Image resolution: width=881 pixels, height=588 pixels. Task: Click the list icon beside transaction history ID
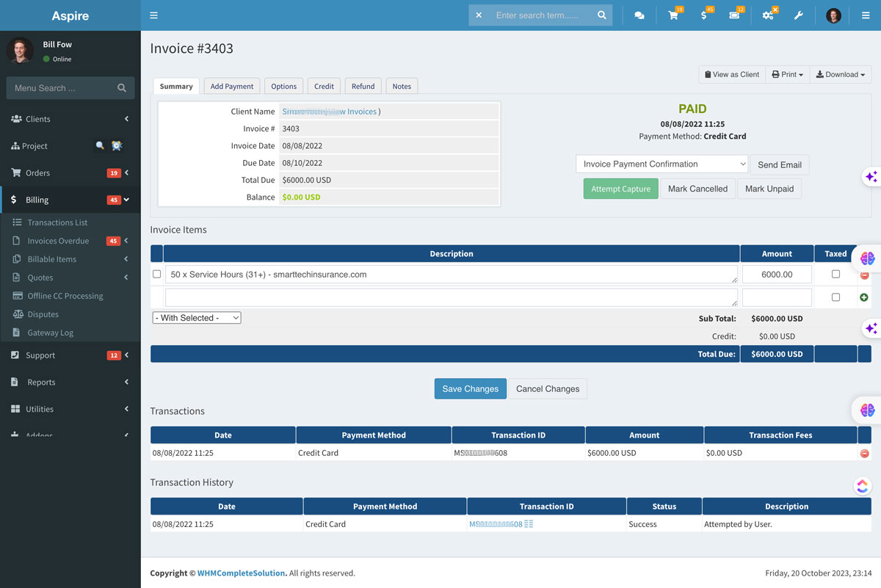click(x=529, y=524)
